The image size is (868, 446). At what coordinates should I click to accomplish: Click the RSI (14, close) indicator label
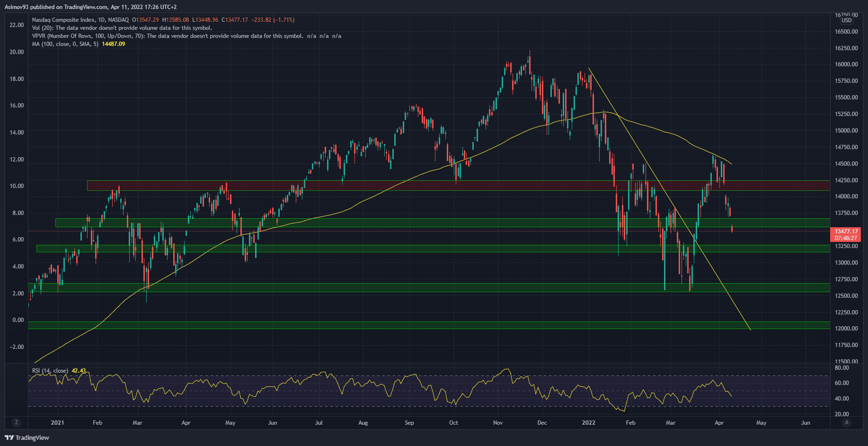50,371
